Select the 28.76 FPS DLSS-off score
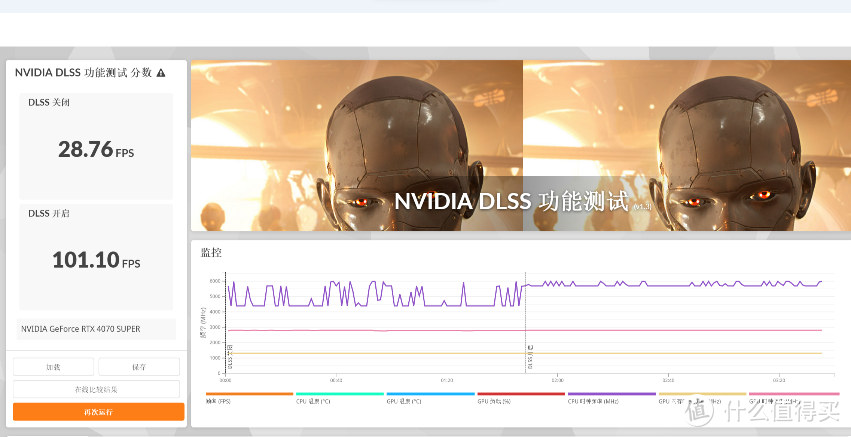Screen dimensions: 851x437 [x=96, y=149]
